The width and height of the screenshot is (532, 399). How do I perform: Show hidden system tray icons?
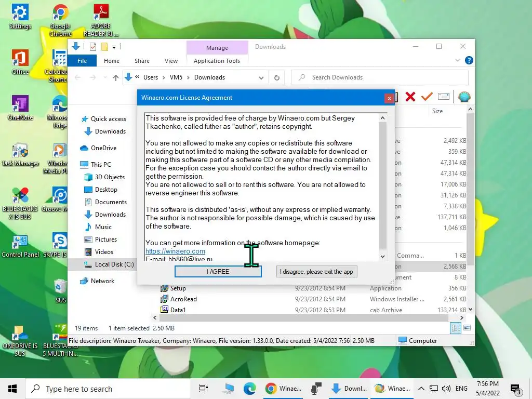pos(421,389)
